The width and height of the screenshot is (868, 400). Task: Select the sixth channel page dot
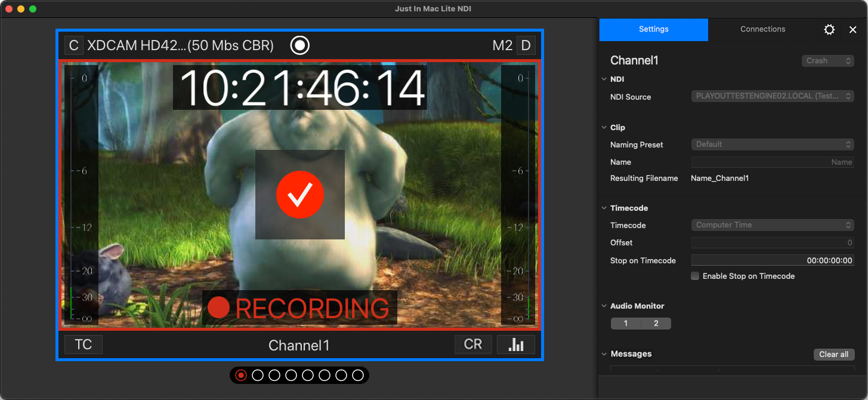(x=325, y=375)
